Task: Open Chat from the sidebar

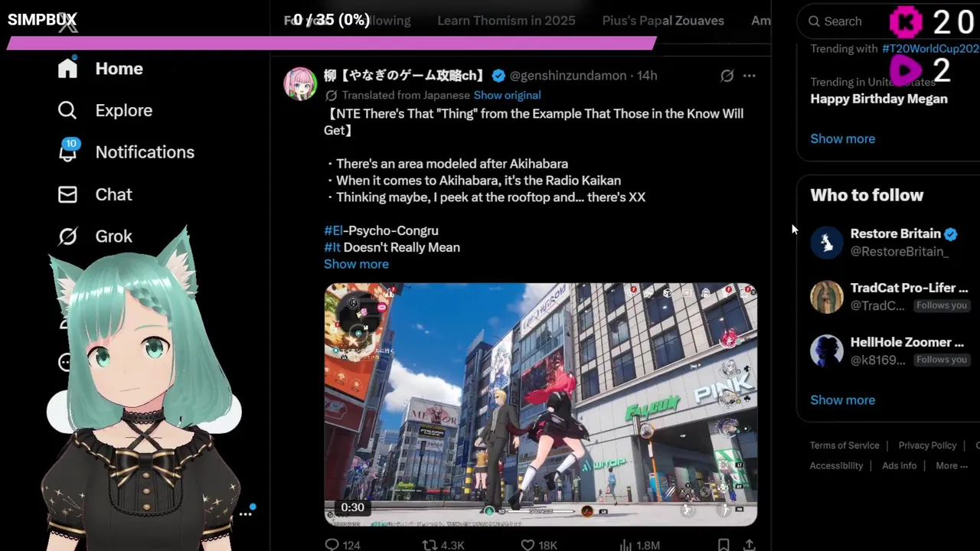Action: click(x=95, y=194)
